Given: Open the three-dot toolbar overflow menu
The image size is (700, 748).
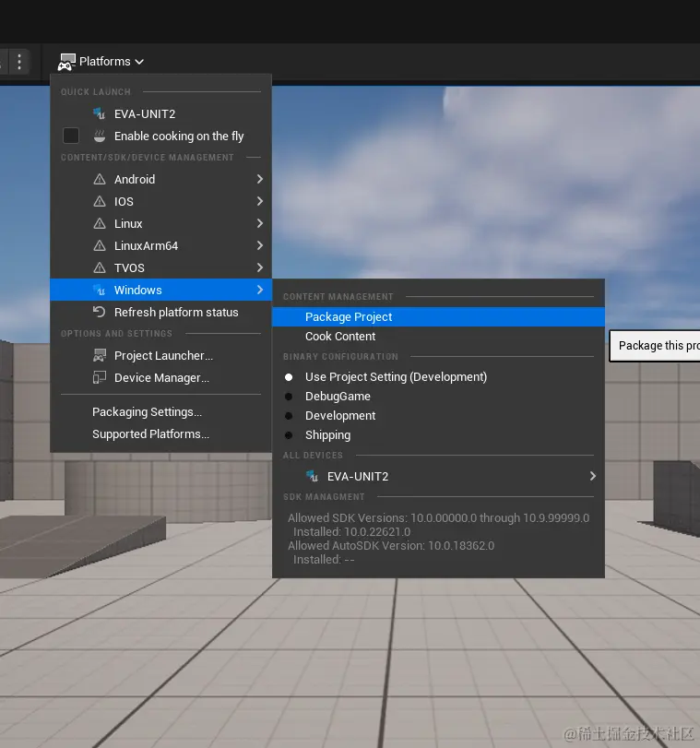Looking at the screenshot, I should coord(19,62).
